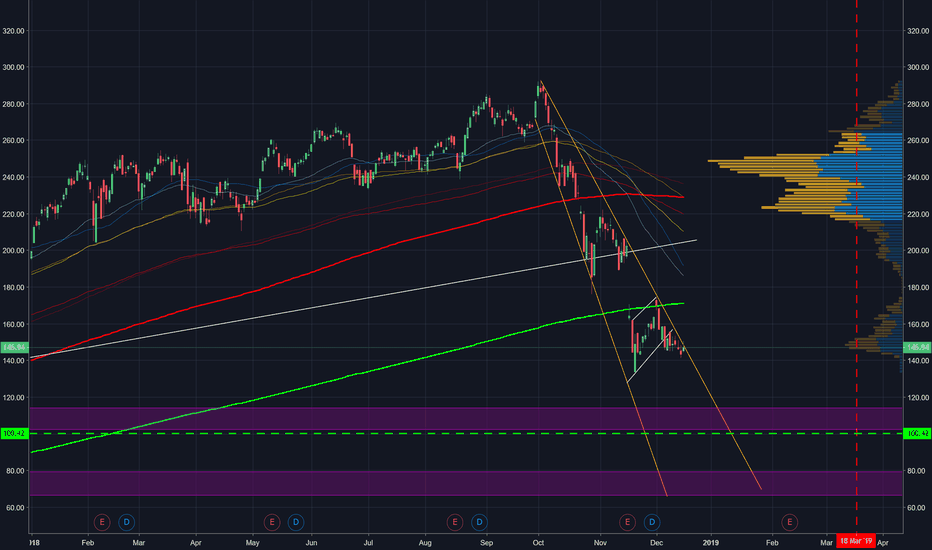The width and height of the screenshot is (932, 550).
Task: Click '300.00' on the right price axis
Action: point(918,67)
